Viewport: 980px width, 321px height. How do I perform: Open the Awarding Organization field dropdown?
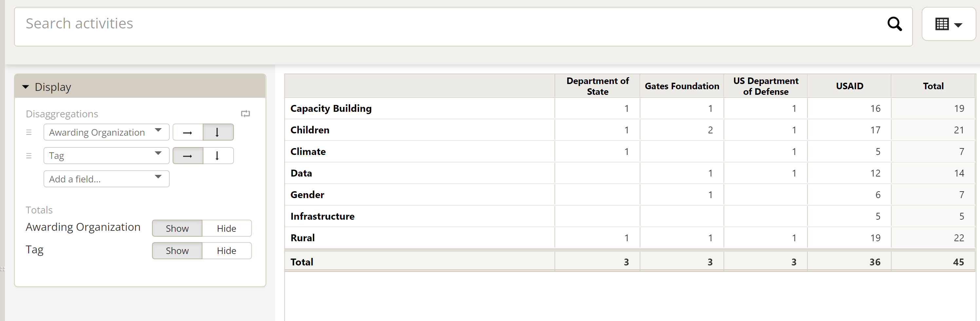click(x=106, y=133)
